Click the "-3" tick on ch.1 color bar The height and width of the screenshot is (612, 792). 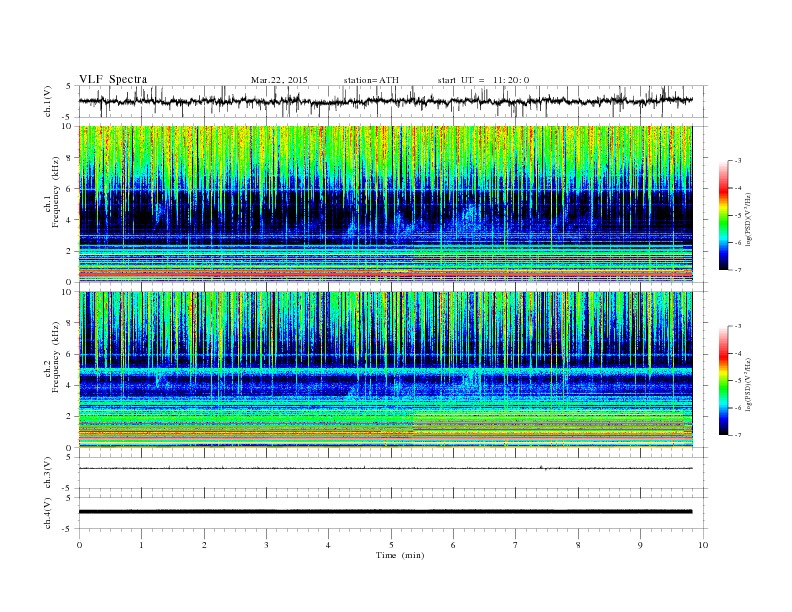tap(738, 161)
